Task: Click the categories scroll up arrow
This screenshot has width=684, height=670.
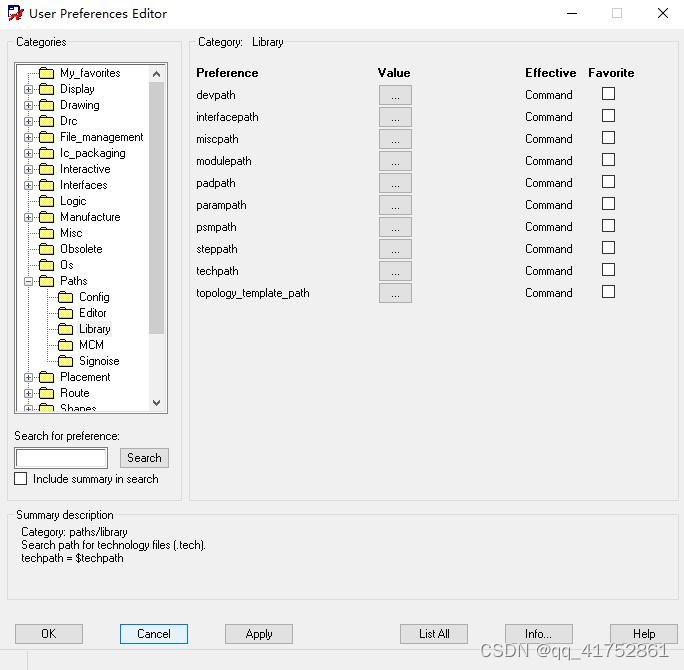Action: tap(156, 74)
